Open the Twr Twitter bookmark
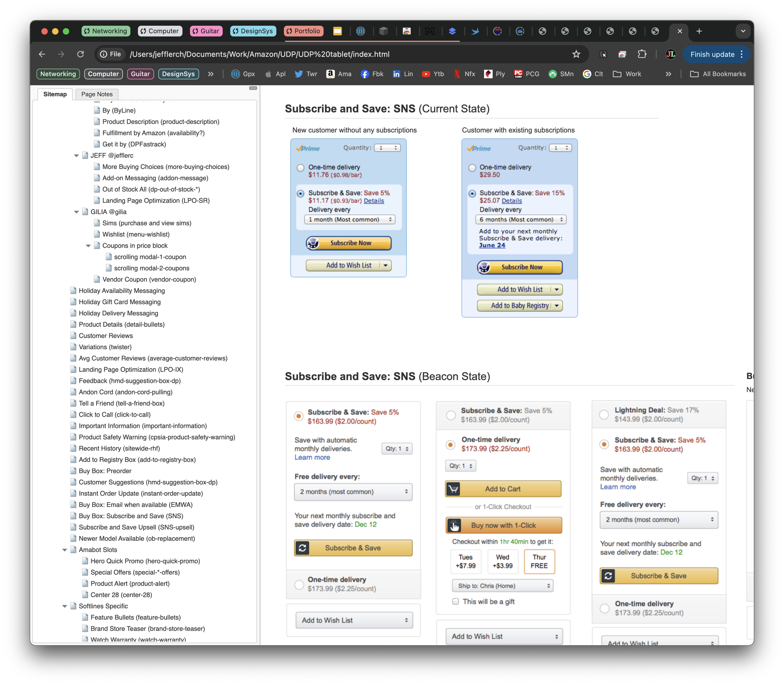The height and width of the screenshot is (685, 784). pos(305,74)
